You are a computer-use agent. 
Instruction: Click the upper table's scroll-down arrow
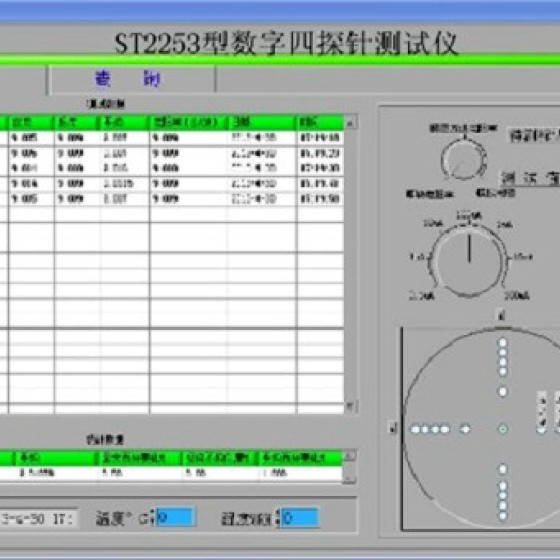click(350, 406)
